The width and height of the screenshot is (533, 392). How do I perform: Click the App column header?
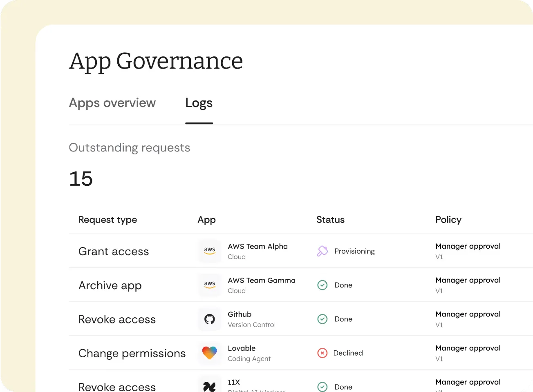click(206, 220)
